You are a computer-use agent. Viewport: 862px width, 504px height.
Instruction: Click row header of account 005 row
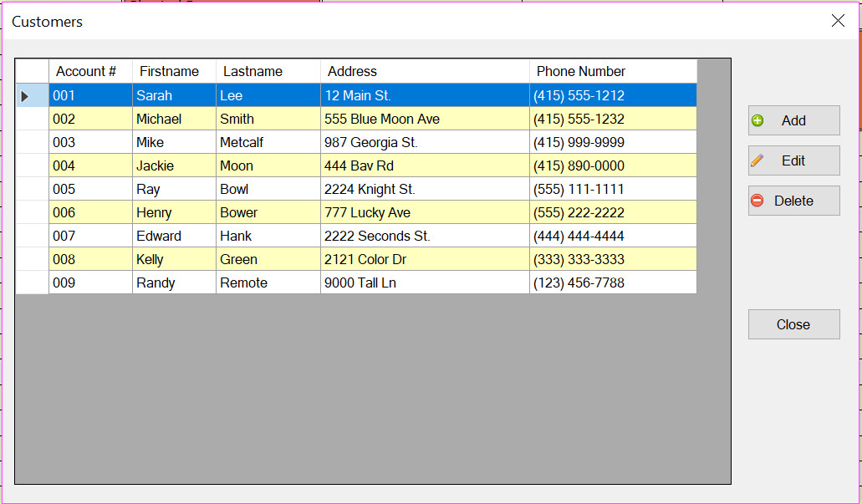(33, 189)
